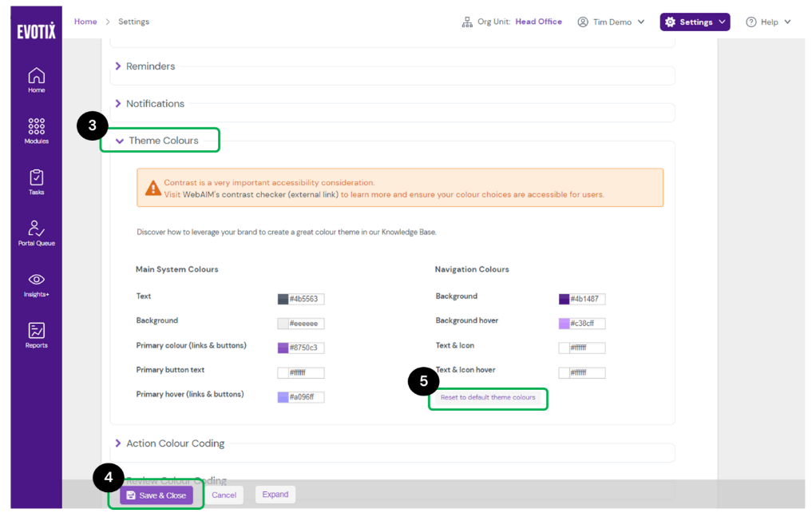Click the Head Office org unit link
This screenshot has height=513, width=812.
pos(538,22)
